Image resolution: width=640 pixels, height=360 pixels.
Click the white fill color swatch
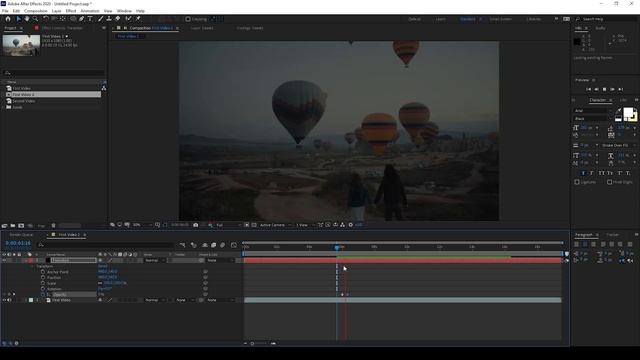coord(628,113)
